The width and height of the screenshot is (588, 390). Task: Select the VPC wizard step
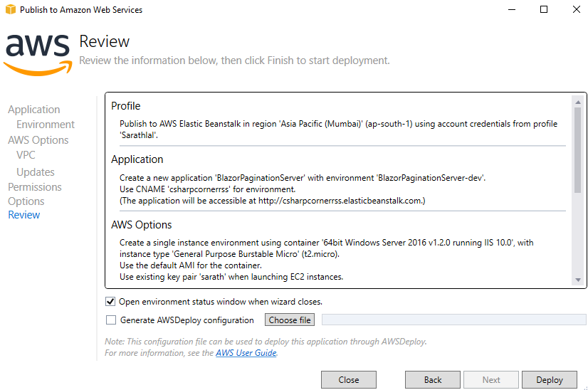[26, 155]
